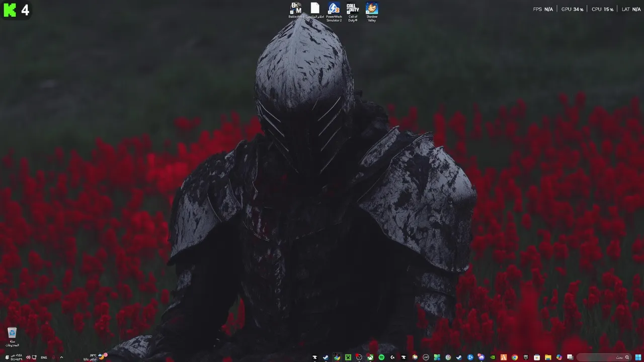Select the Call of Duty desktop shortcut
This screenshot has width=644, height=362.
[353, 12]
